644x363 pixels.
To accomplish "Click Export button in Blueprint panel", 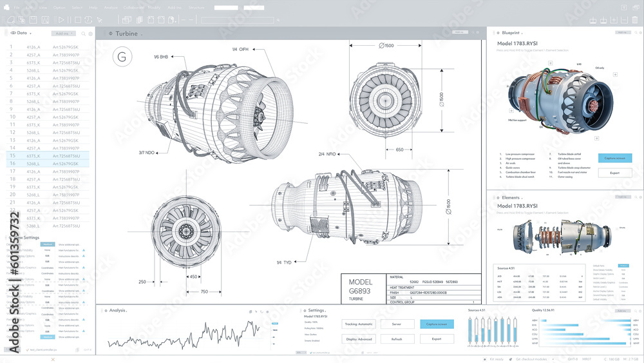I will pyautogui.click(x=615, y=173).
